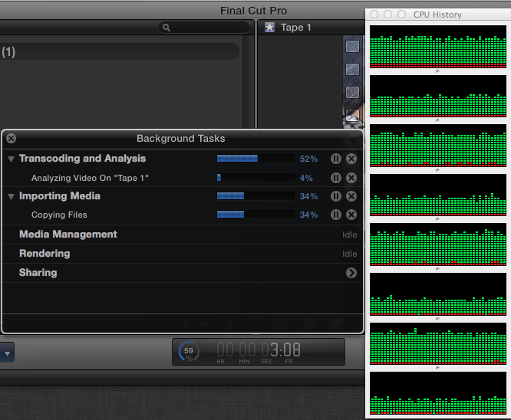Click the Sharing label

[38, 273]
